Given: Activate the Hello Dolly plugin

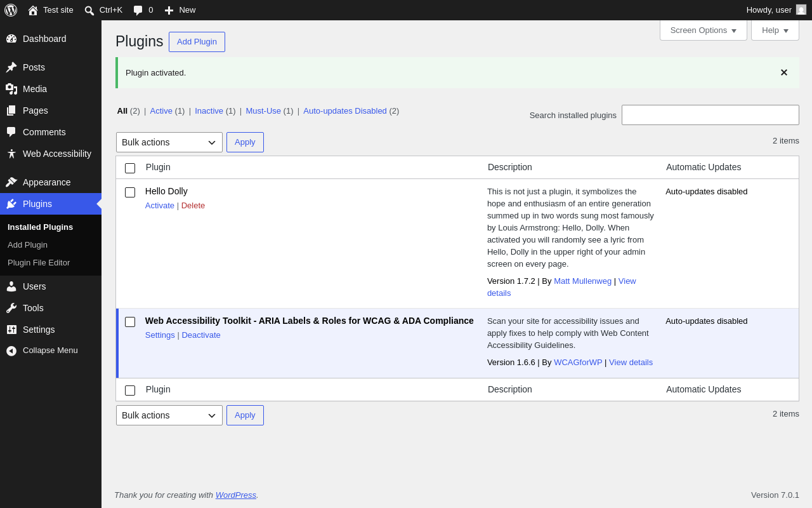Looking at the screenshot, I should click(x=160, y=205).
